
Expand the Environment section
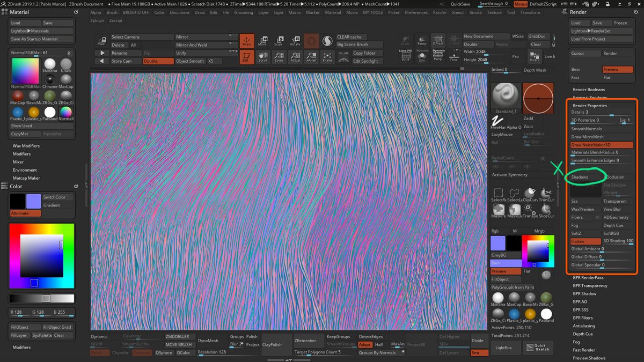25,170
